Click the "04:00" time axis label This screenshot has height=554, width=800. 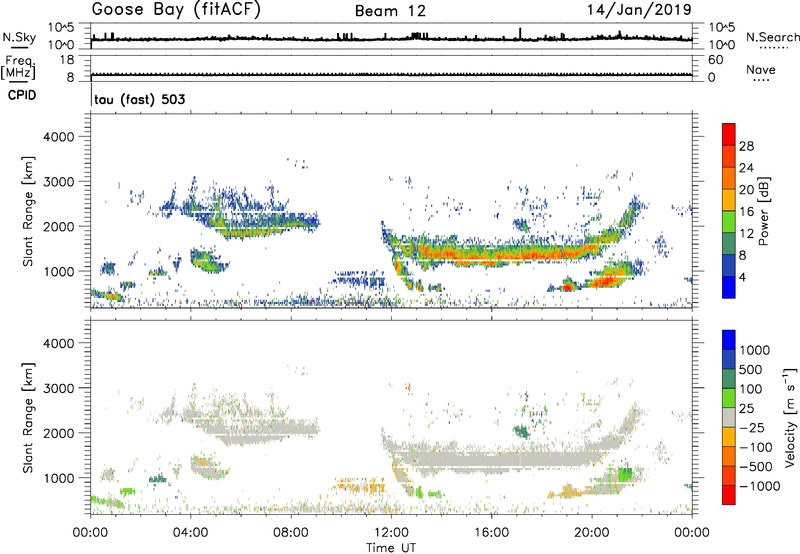(x=190, y=533)
